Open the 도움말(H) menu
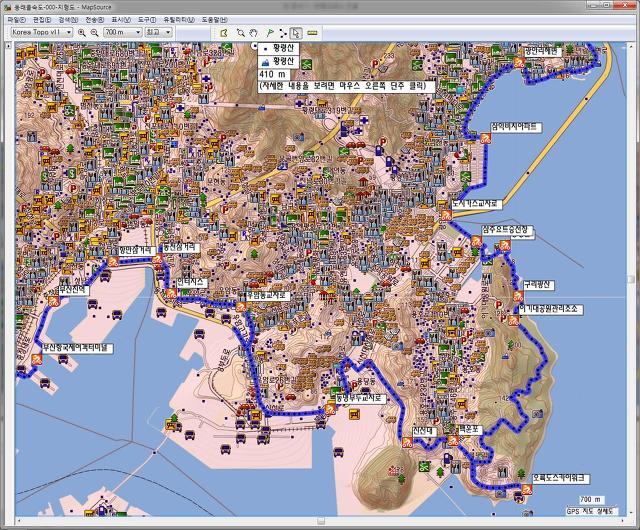640x530 pixels. coord(215,19)
